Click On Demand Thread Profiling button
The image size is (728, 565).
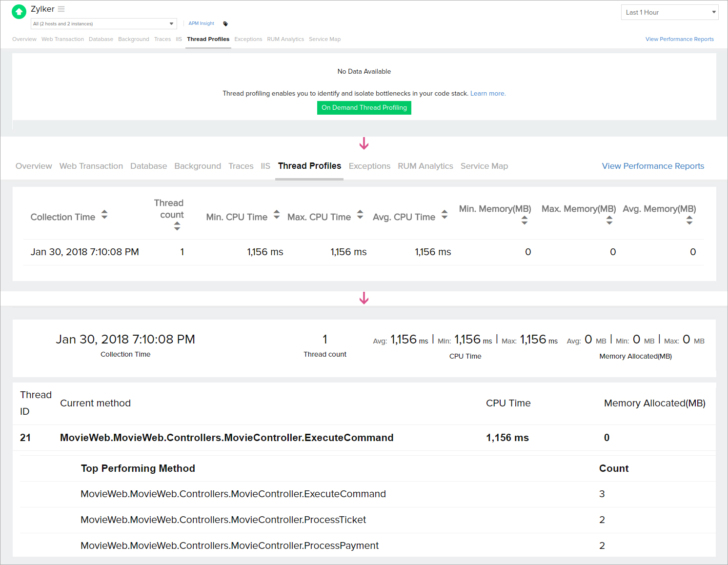[x=364, y=108]
